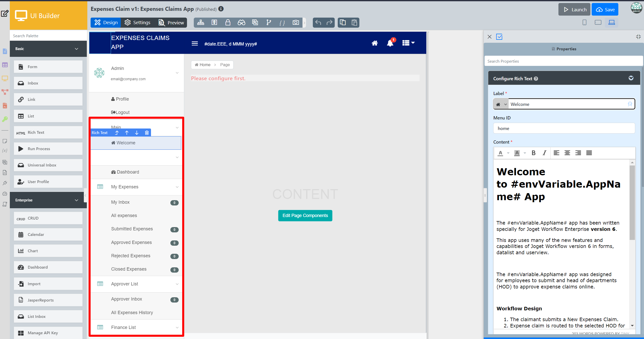Screen dimensions: 644x339
Task: Click the sitemap tree icon in toolbar
Action: [201, 23]
